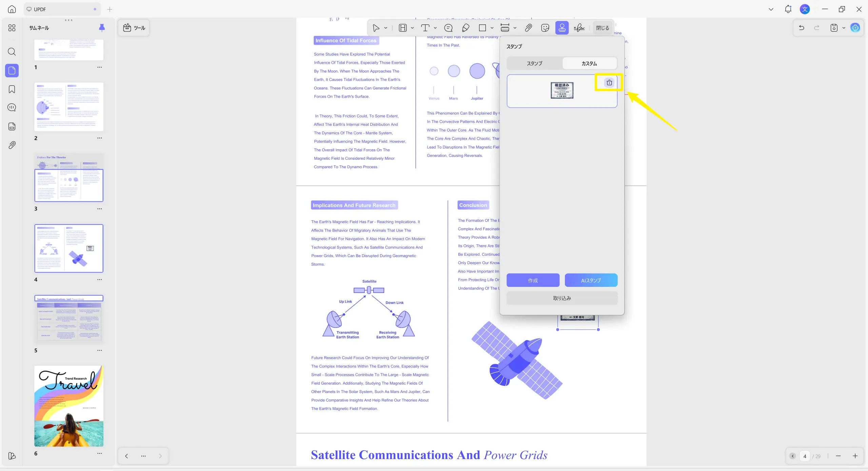The width and height of the screenshot is (868, 471).
Task: Select the カスタム tab
Action: point(589,63)
